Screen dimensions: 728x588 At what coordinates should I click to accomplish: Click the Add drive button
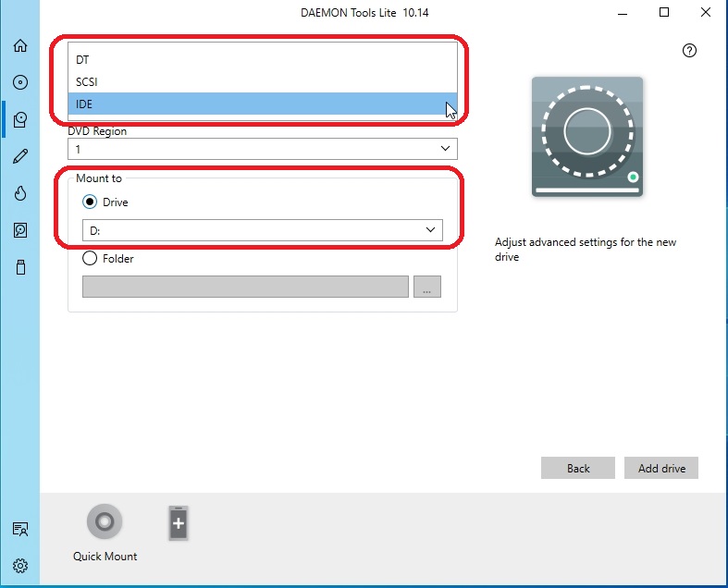(x=661, y=468)
